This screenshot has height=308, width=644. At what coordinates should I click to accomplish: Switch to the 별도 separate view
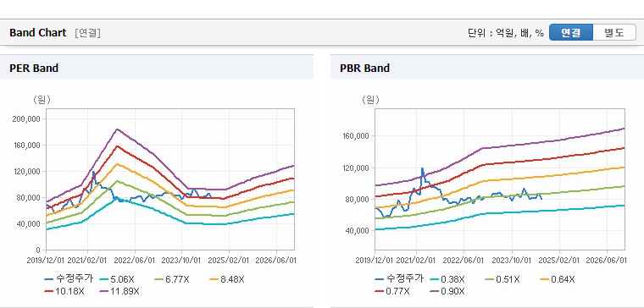pyautogui.click(x=614, y=32)
